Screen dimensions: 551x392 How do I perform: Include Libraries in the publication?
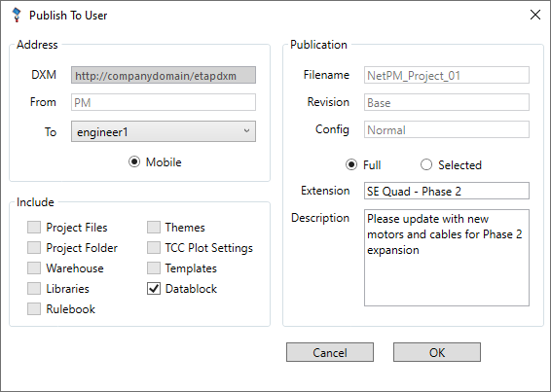34,288
